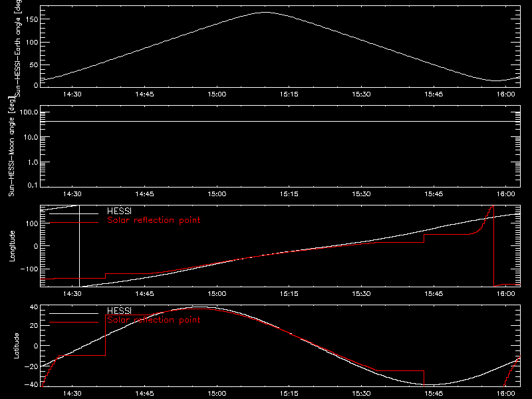Image resolution: width=532 pixels, height=399 pixels.
Task: Click the -20 tick on Latitude axis
Action: click(31, 367)
